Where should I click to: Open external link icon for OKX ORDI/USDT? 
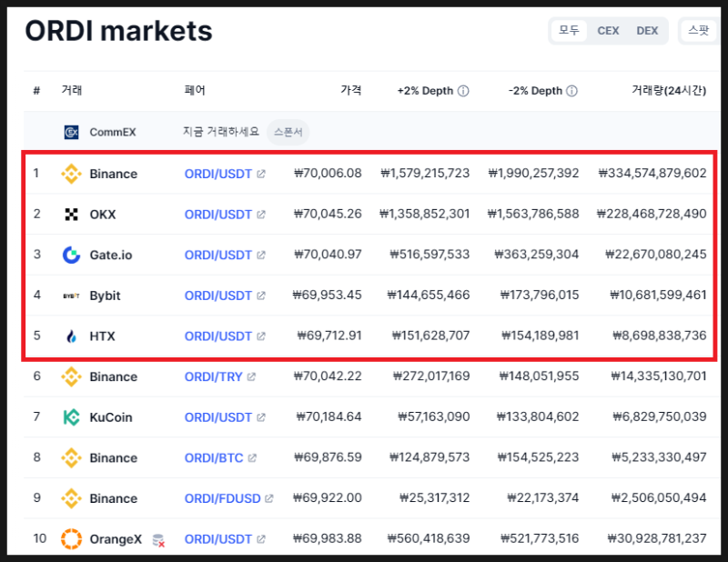point(261,215)
